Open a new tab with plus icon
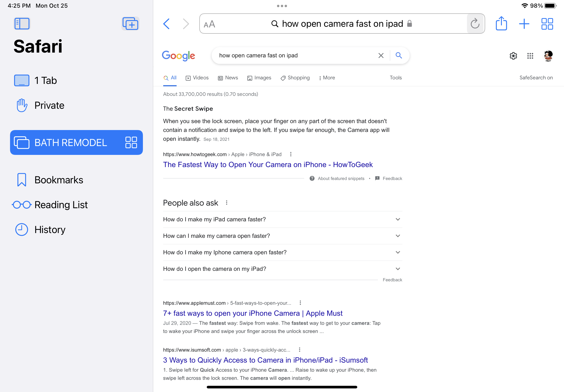 (x=524, y=24)
